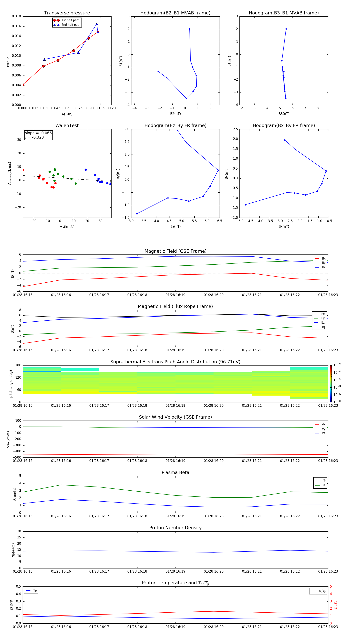The image size is (351, 644).
Task: Click the |B| legend entry
Action: point(320,327)
